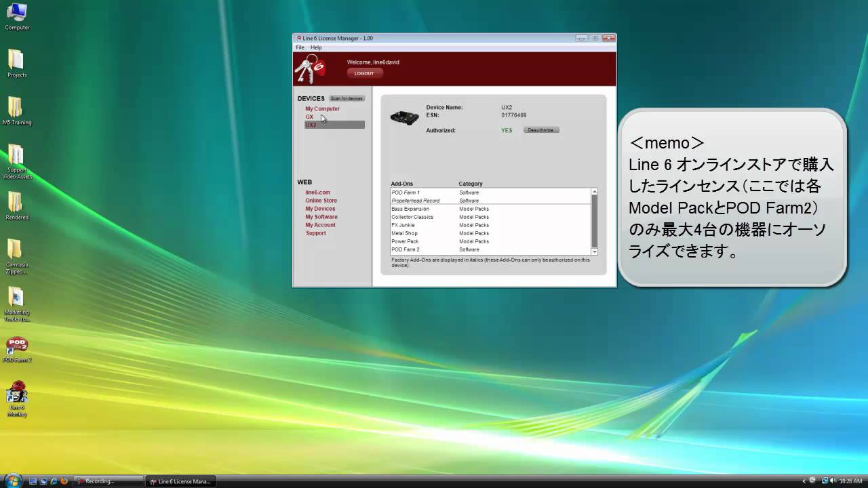
Task: Open the Camtasia Zipped folder icon
Action: [16, 257]
